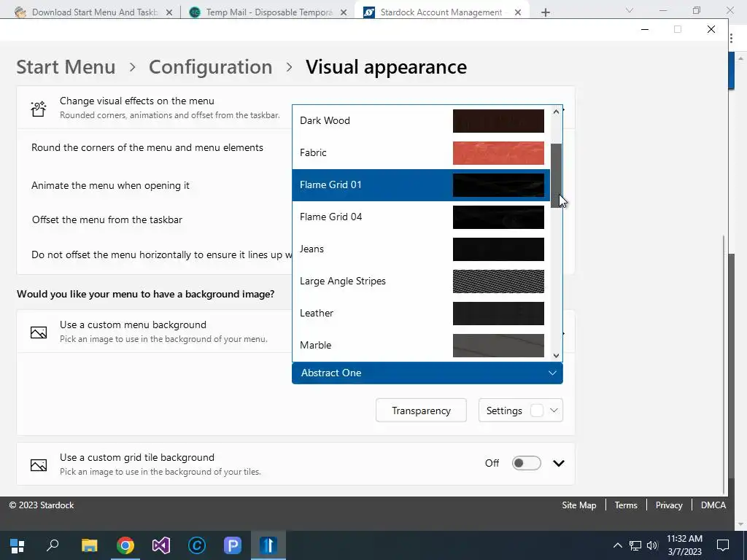Select the Fabric texture
This screenshot has height=560, width=747.
pyautogui.click(x=421, y=153)
